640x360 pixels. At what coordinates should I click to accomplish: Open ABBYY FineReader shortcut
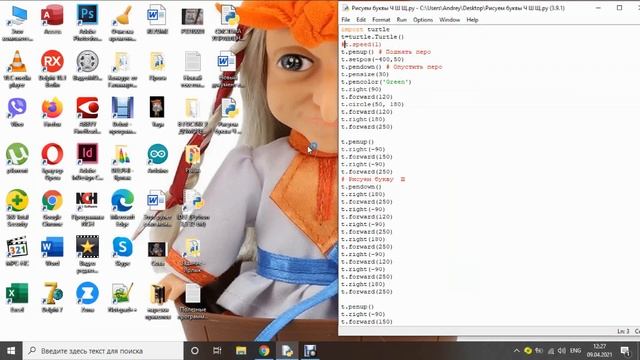tap(87, 115)
